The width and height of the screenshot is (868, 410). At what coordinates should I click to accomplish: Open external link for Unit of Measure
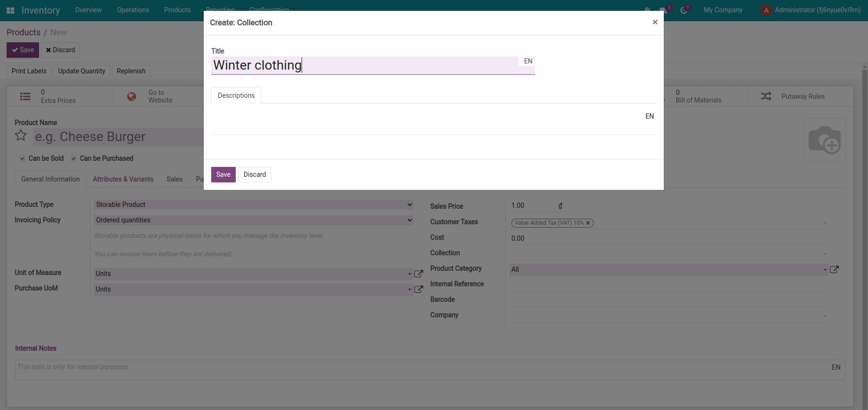coord(418,274)
